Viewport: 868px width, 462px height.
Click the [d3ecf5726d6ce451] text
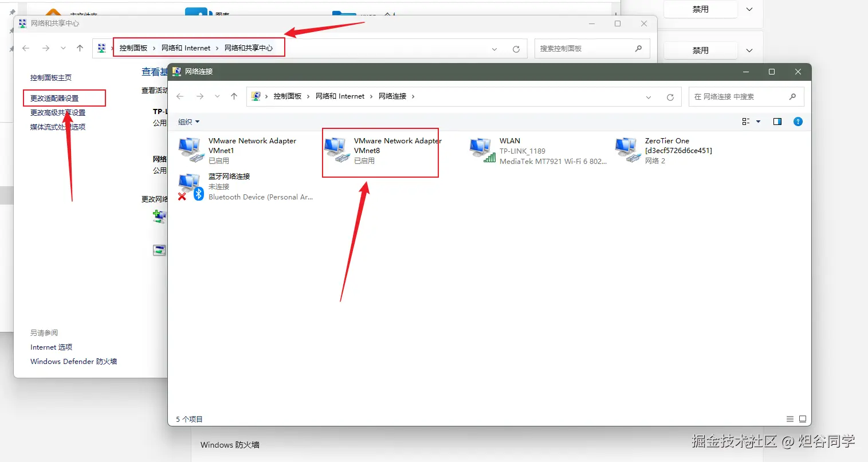tap(678, 151)
